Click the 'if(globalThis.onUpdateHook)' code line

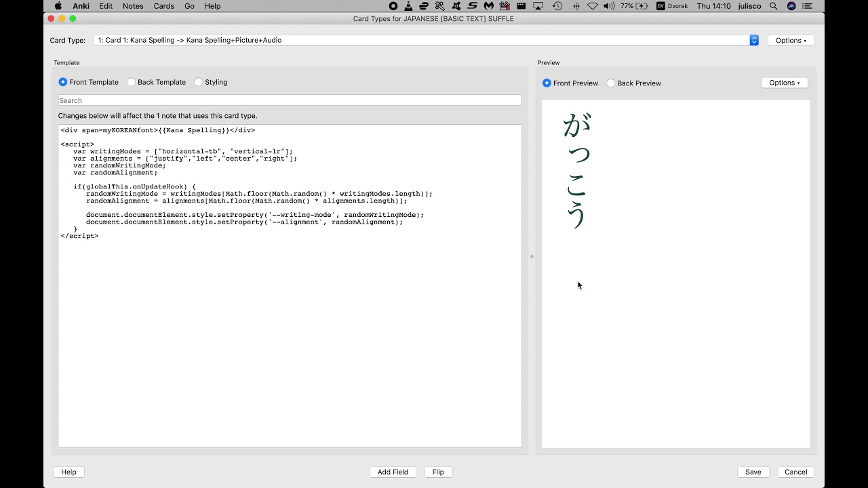134,186
